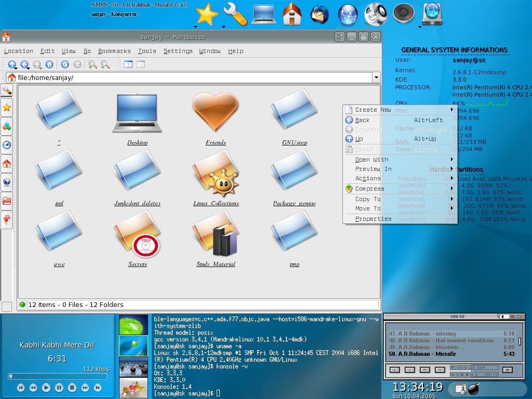
Task: Toggle split view left-right icon in toolbar
Action: [128, 64]
